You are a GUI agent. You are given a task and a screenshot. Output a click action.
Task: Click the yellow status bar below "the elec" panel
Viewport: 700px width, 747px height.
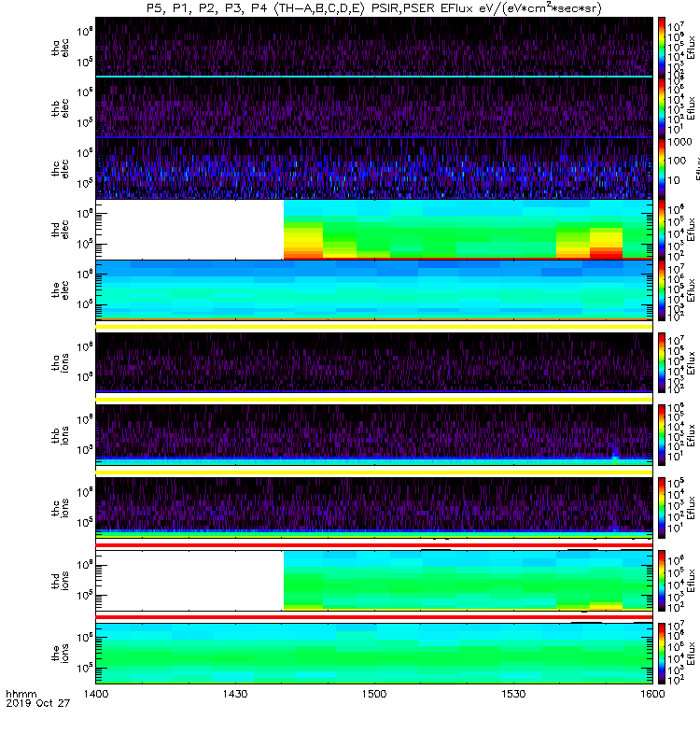tap(374, 327)
